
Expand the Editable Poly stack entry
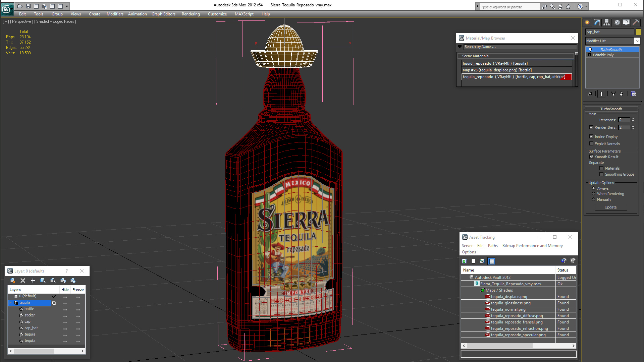click(x=589, y=55)
